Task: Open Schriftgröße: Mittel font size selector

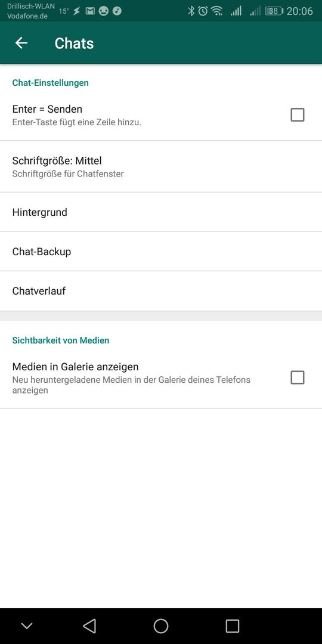Action: [161, 166]
